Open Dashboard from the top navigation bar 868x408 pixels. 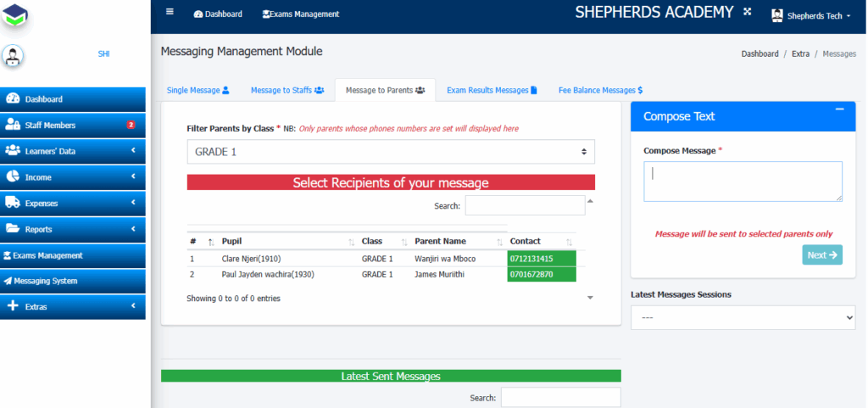pyautogui.click(x=218, y=14)
